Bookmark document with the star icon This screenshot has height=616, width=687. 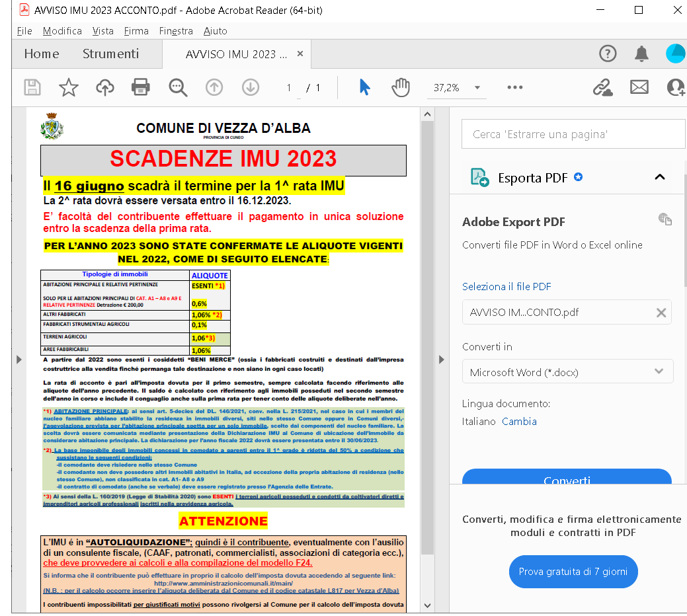coord(69,87)
